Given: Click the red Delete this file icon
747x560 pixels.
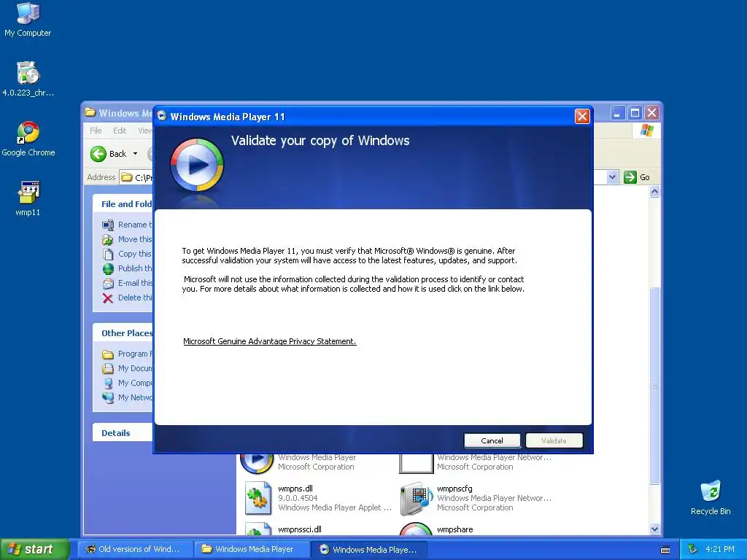Looking at the screenshot, I should pyautogui.click(x=108, y=298).
